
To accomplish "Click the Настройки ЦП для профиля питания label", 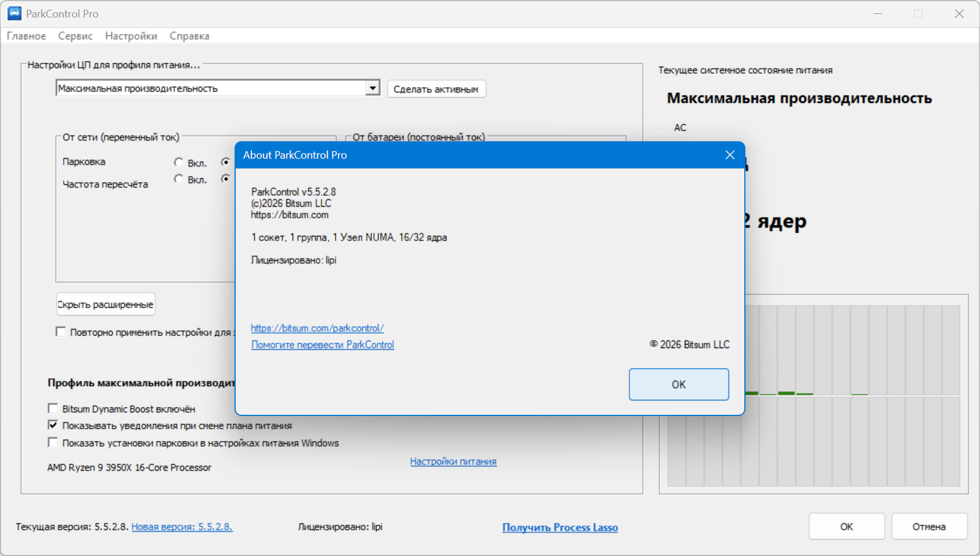I will (x=114, y=65).
